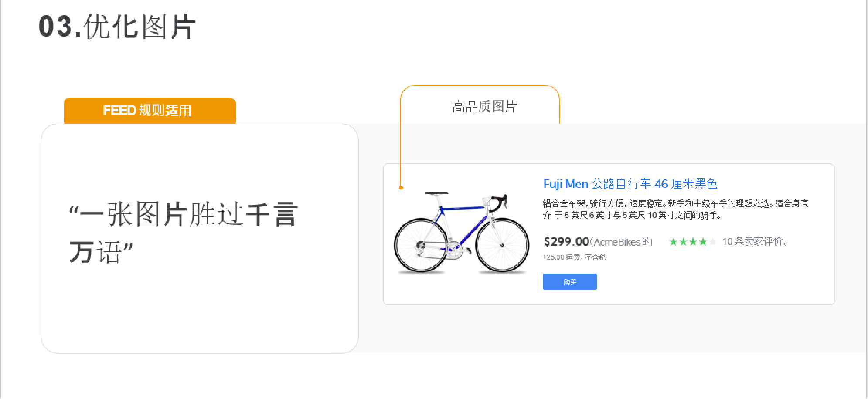The height and width of the screenshot is (399, 868).
Task: Open the 10 条卖家评价 reviews link
Action: click(755, 242)
